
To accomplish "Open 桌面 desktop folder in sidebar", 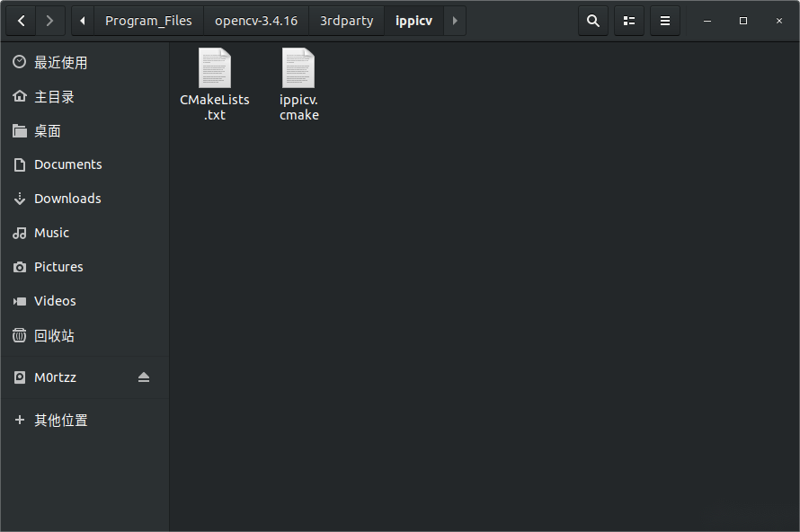I will (x=84, y=130).
